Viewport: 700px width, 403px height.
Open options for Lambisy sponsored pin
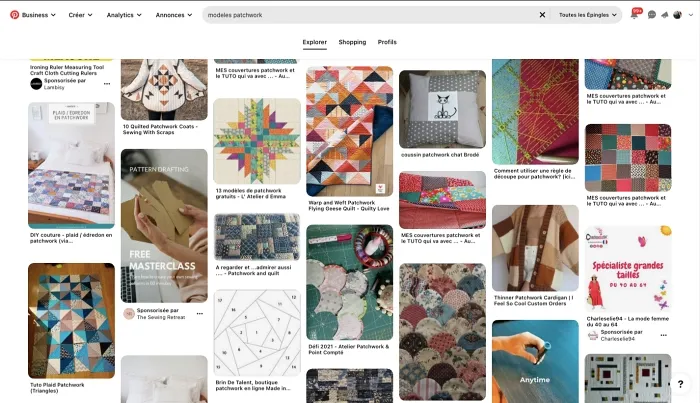point(107,84)
